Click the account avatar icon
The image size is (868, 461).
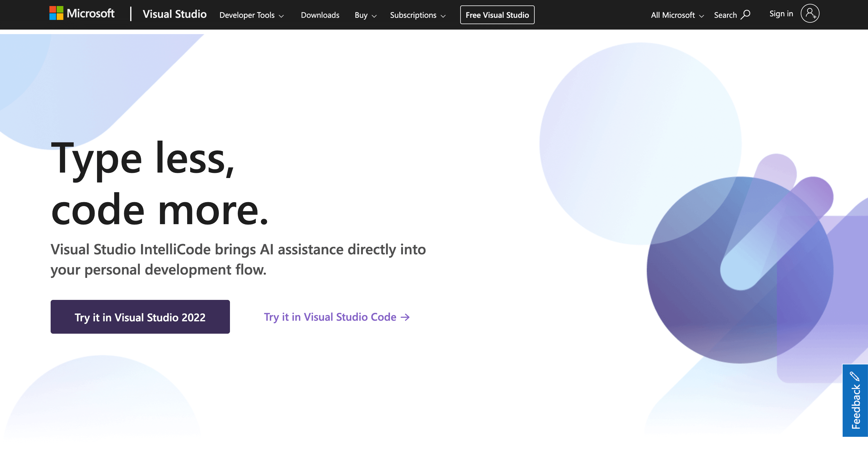click(x=810, y=14)
